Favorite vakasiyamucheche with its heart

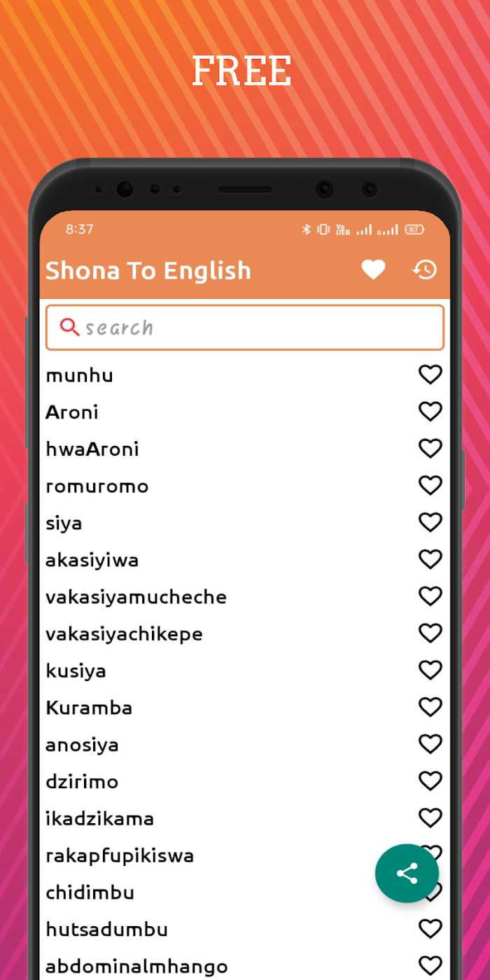click(430, 596)
